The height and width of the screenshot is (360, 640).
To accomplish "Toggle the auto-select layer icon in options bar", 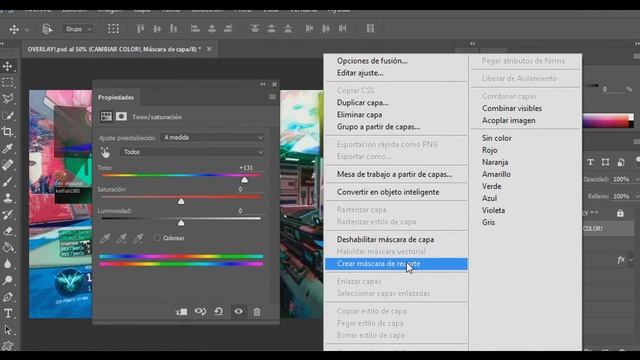I will [x=47, y=29].
